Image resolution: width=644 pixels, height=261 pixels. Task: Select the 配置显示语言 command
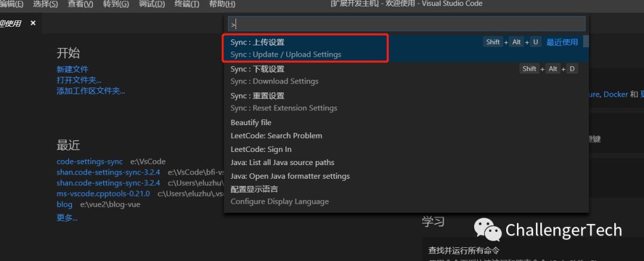[406, 195]
